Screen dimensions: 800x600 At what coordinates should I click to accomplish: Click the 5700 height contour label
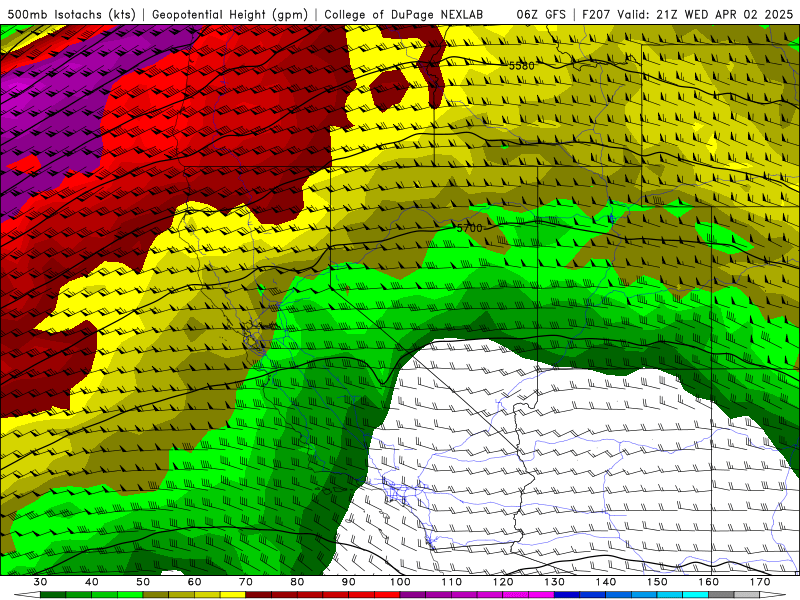click(469, 228)
